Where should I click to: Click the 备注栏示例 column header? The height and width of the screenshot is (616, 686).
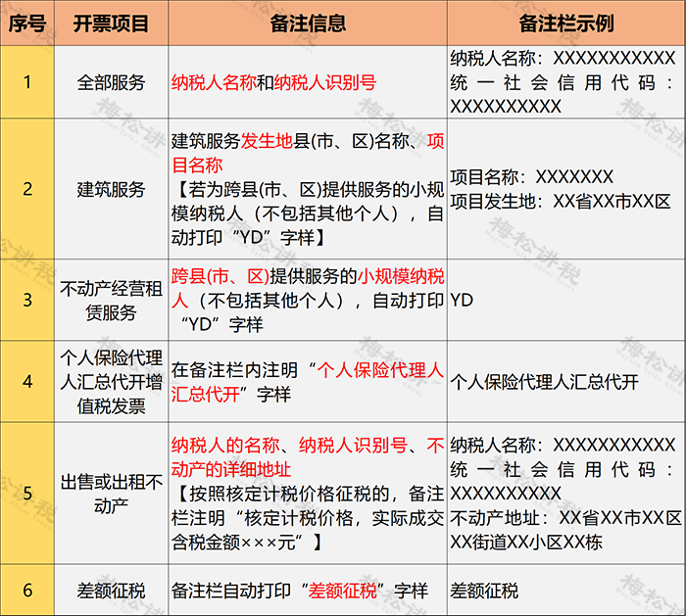coord(566,23)
